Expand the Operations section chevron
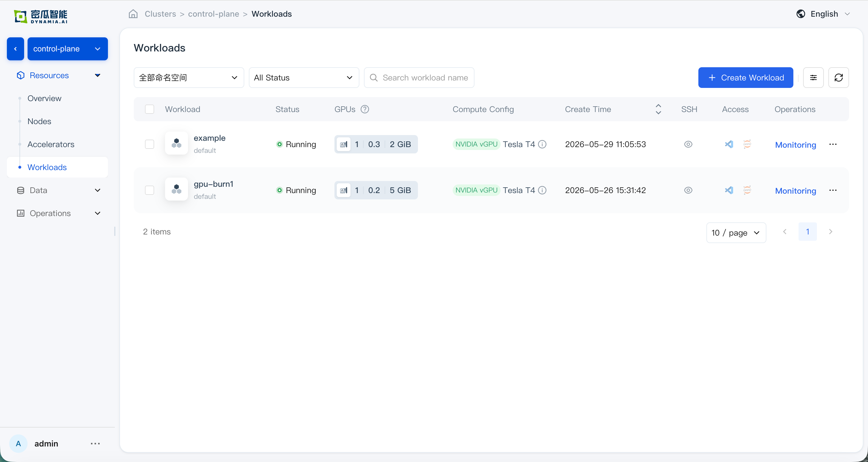The width and height of the screenshot is (868, 462). point(97,213)
